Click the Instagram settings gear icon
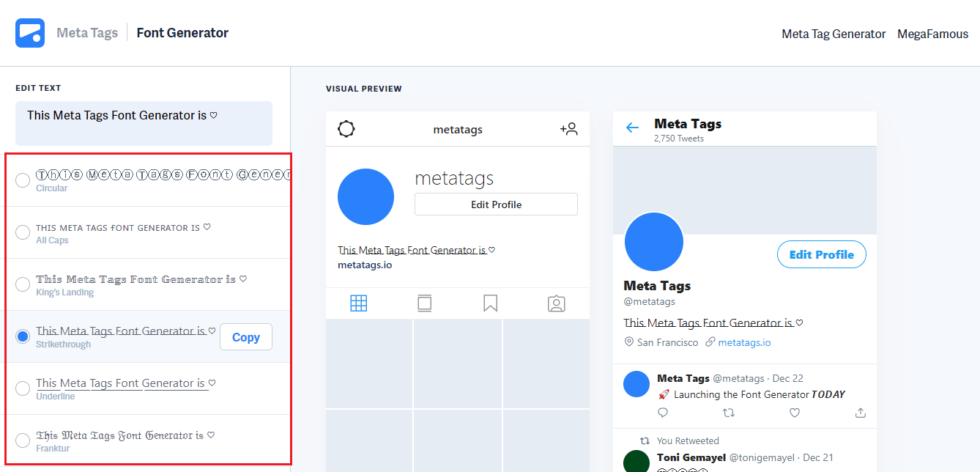Screen dimensions: 980x472 (x=346, y=130)
